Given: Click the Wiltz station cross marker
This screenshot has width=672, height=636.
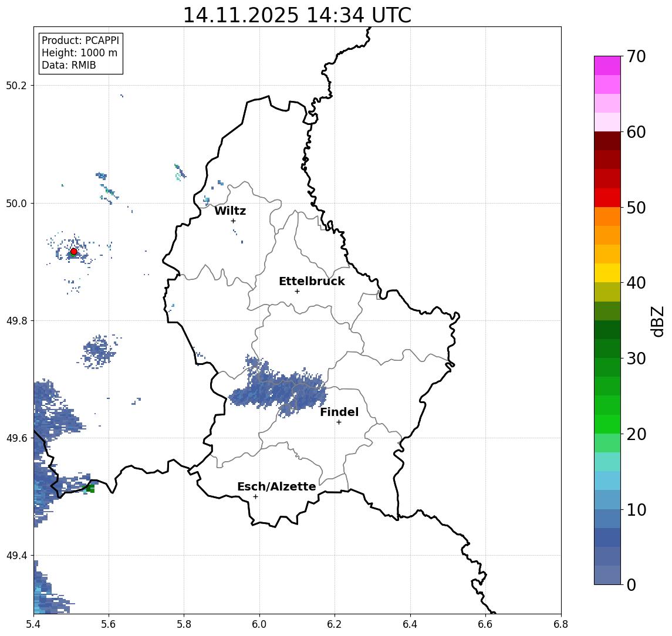Looking at the screenshot, I should pos(233,221).
